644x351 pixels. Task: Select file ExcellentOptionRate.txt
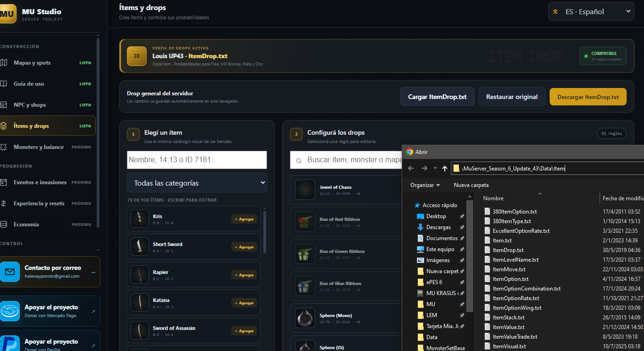(521, 231)
